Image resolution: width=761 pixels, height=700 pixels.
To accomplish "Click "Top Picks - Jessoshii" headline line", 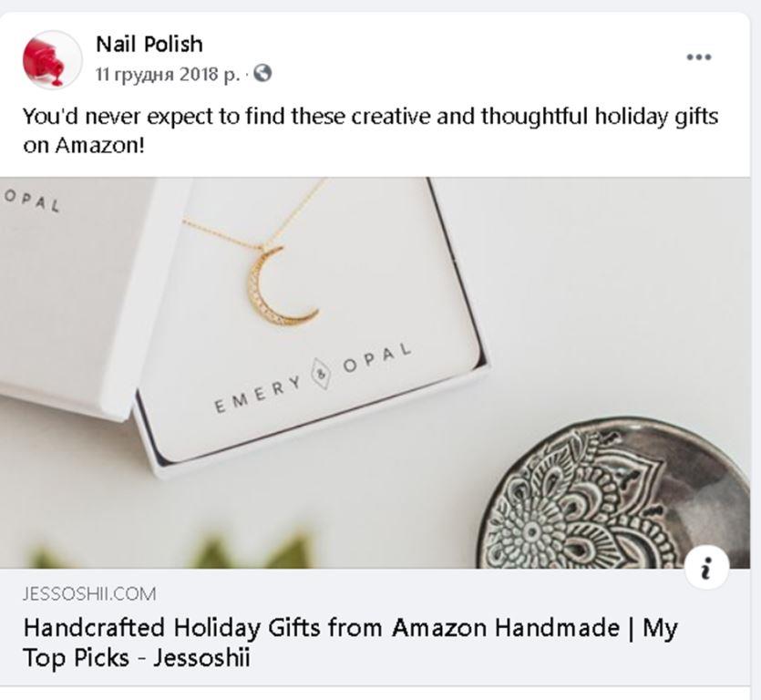I will coord(136,657).
